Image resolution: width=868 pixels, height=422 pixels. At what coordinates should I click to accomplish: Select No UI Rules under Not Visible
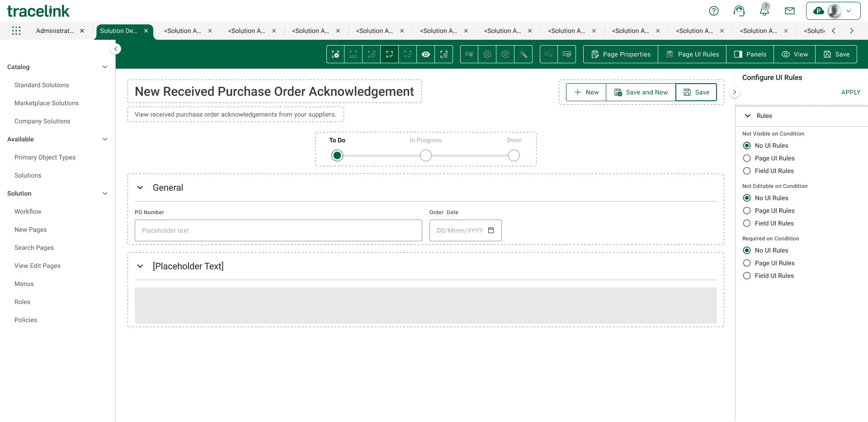pos(747,145)
